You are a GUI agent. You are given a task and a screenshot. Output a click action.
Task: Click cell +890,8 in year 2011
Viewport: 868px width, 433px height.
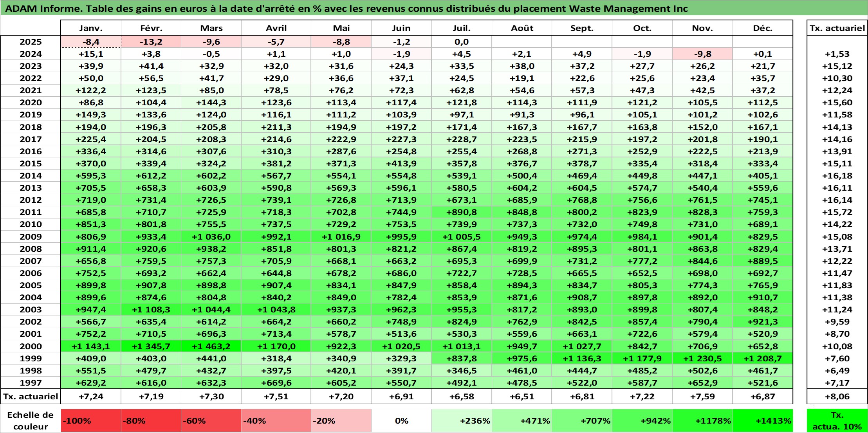(462, 212)
